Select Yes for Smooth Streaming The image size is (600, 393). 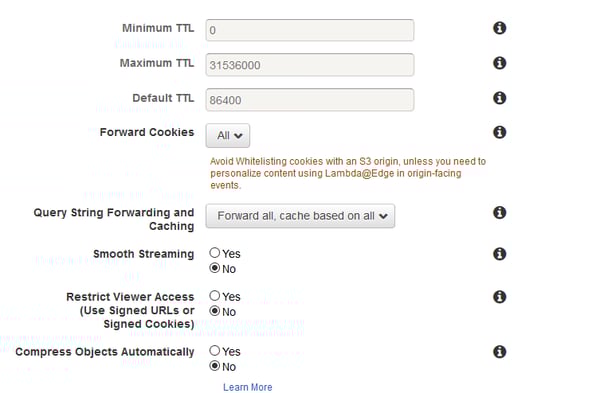215,253
